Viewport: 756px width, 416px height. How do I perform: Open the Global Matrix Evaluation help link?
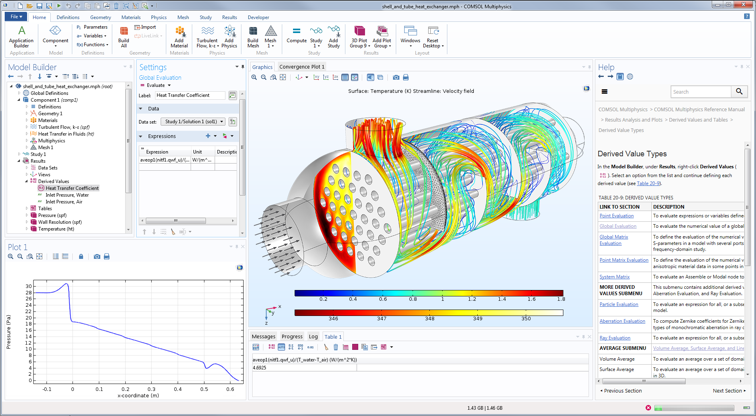(614, 240)
